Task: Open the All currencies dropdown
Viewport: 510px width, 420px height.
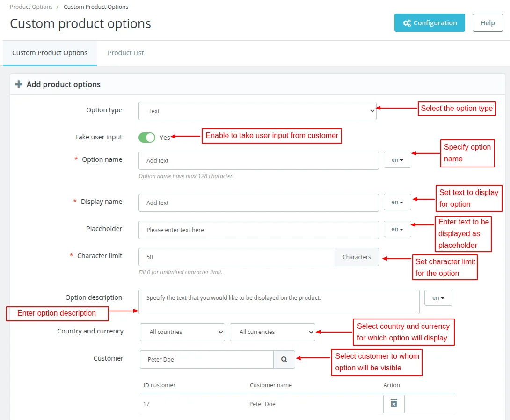Action: pos(272,332)
